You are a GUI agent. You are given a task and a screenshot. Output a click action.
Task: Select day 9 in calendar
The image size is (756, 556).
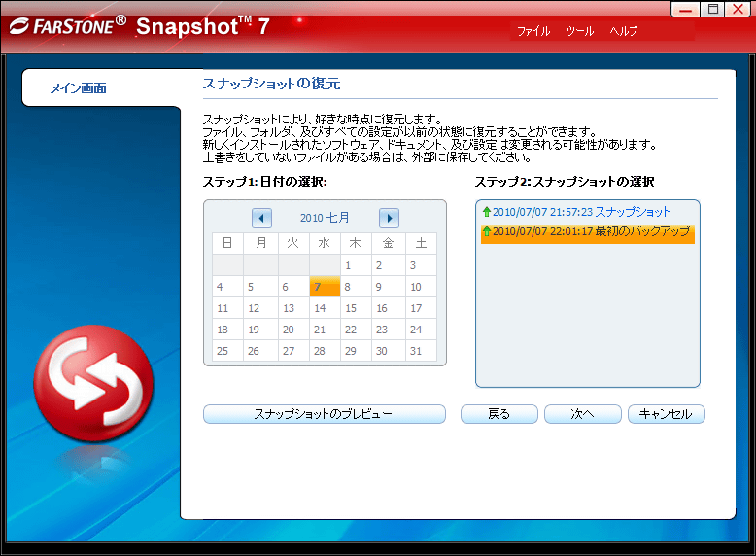(388, 287)
